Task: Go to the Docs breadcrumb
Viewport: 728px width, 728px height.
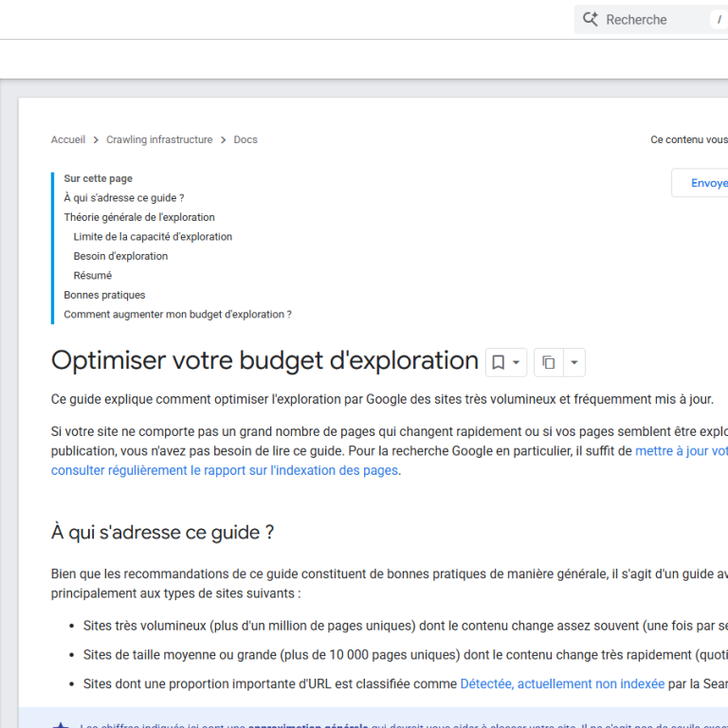Action: tap(246, 139)
